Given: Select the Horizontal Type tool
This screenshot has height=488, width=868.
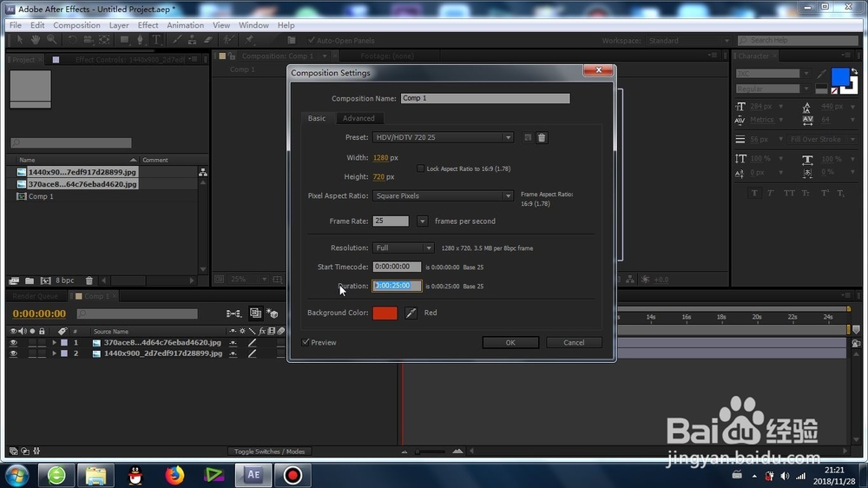Looking at the screenshot, I should click(156, 40).
